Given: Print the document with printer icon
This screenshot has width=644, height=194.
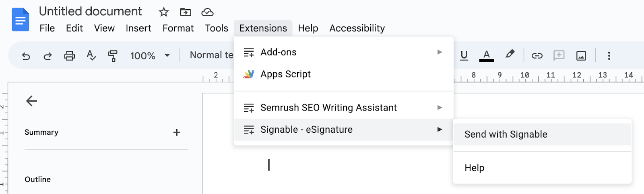Looking at the screenshot, I should pos(70,56).
